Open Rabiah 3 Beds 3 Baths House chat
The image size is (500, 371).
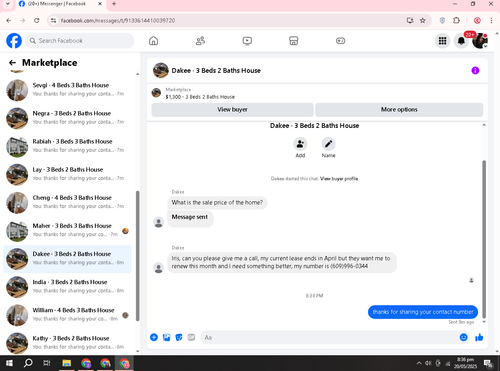[x=67, y=146]
